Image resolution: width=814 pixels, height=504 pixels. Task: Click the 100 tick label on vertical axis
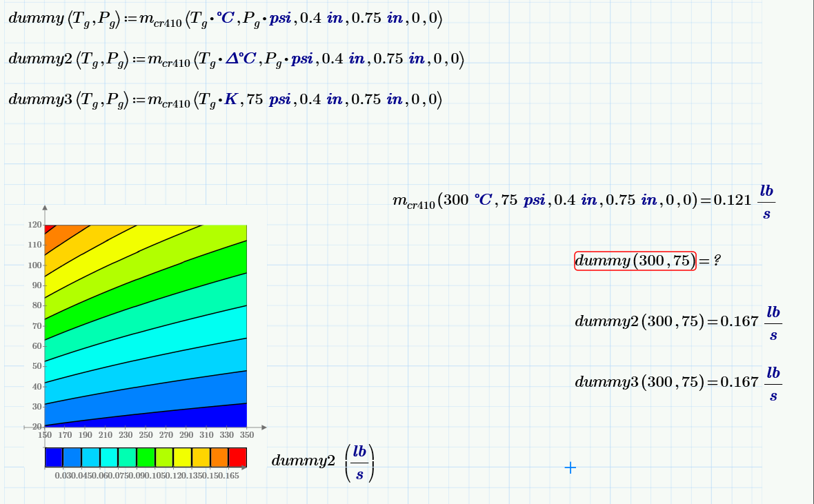[34, 265]
